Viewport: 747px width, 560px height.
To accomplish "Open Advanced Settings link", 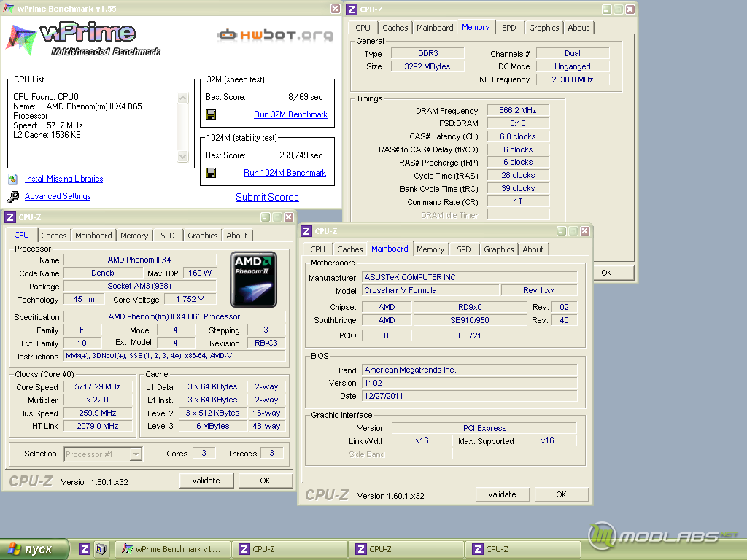I will 58,196.
